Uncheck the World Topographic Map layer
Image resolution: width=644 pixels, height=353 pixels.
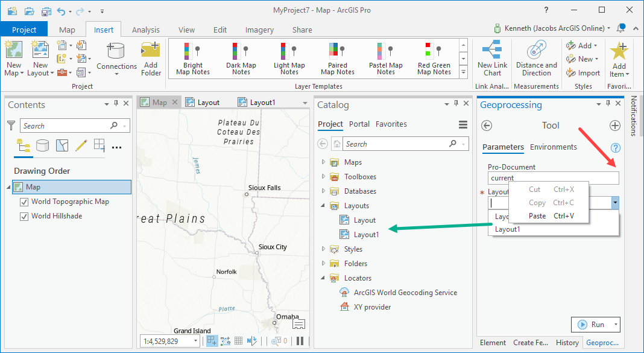24,202
